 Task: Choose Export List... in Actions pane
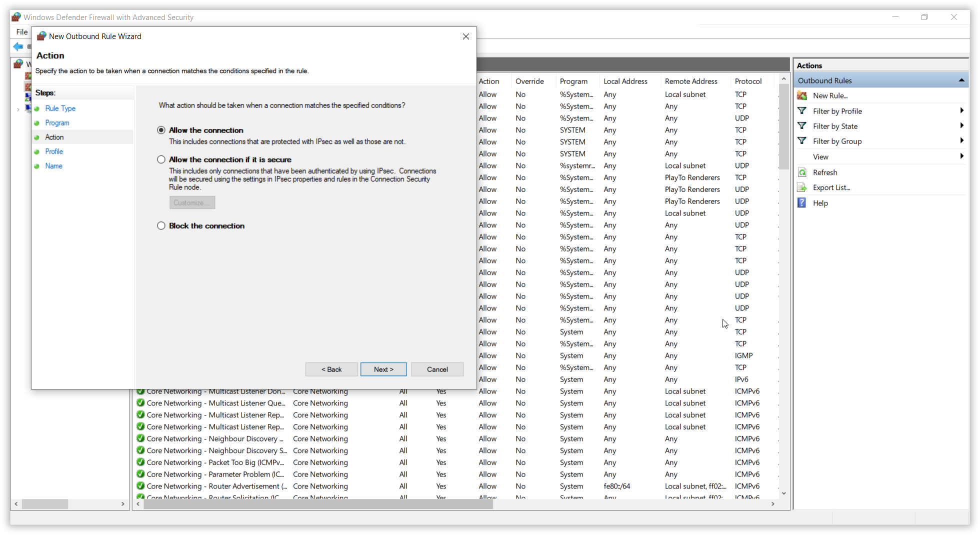coord(831,187)
